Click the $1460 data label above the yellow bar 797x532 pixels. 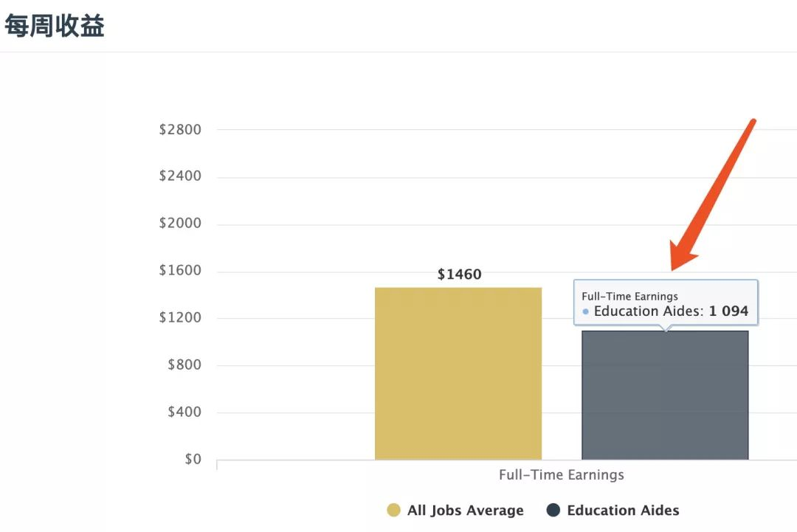click(x=459, y=274)
